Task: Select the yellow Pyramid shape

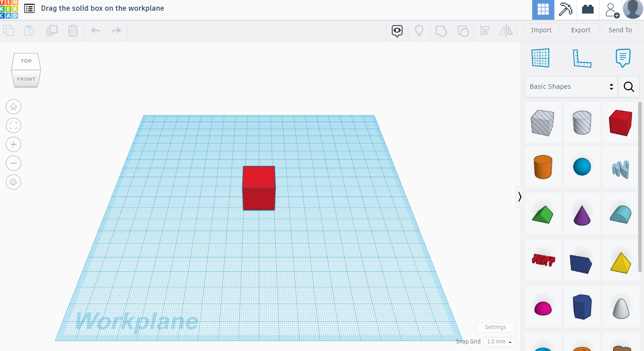Action: (x=621, y=260)
